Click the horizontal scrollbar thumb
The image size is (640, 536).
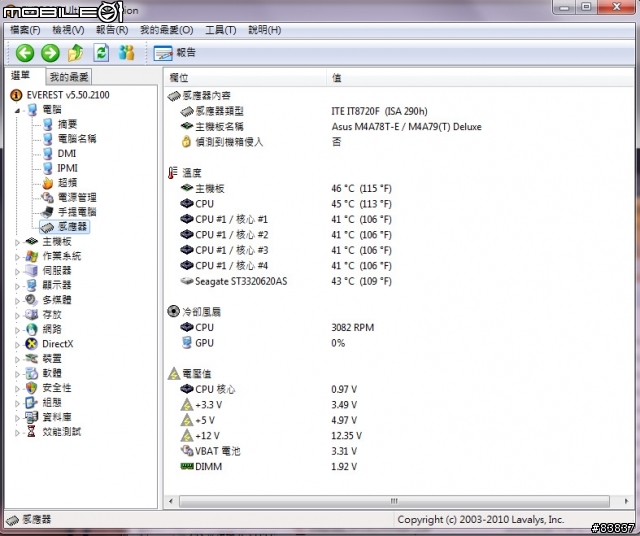click(394, 501)
